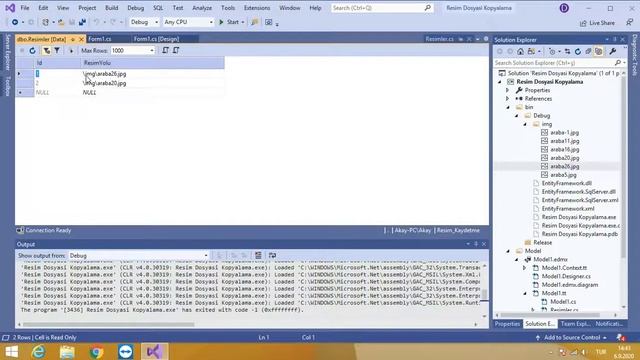
Task: Open the SQL menu
Action: pos(158,8)
